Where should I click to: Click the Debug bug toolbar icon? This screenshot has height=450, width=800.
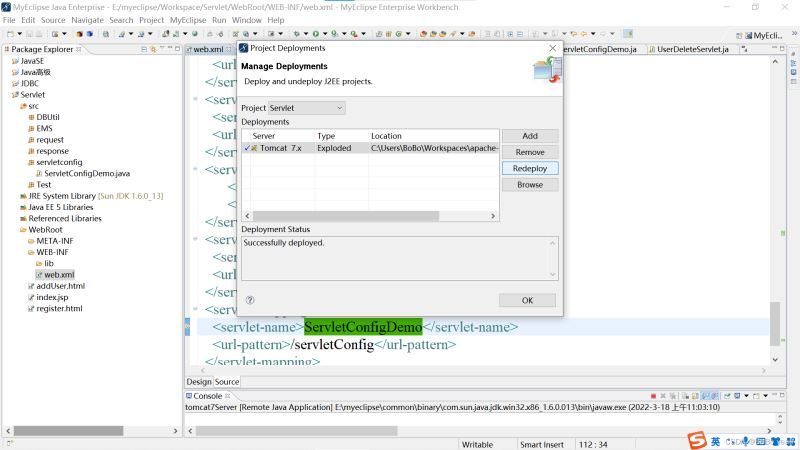tap(296, 34)
